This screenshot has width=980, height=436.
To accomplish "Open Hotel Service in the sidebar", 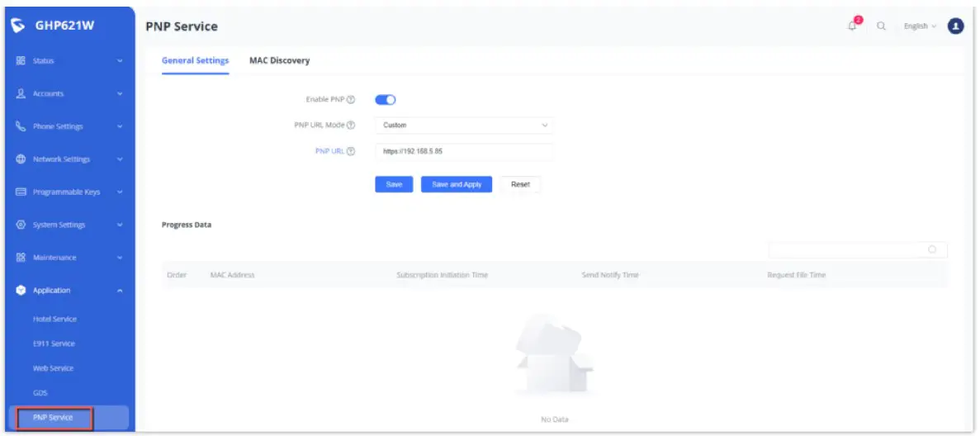I will coord(55,319).
